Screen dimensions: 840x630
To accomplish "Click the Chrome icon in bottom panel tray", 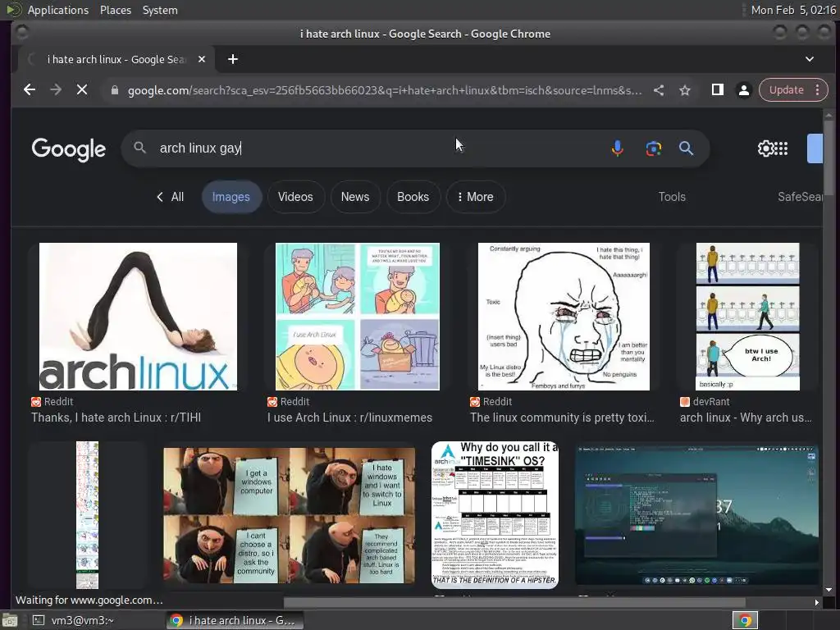I will [x=745, y=620].
